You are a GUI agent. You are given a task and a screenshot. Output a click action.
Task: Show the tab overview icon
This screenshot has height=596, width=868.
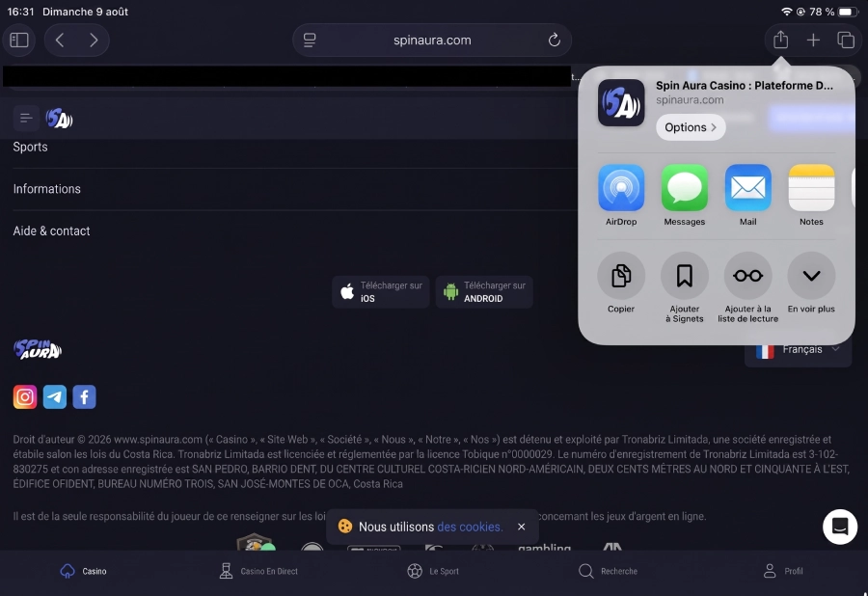(x=845, y=40)
